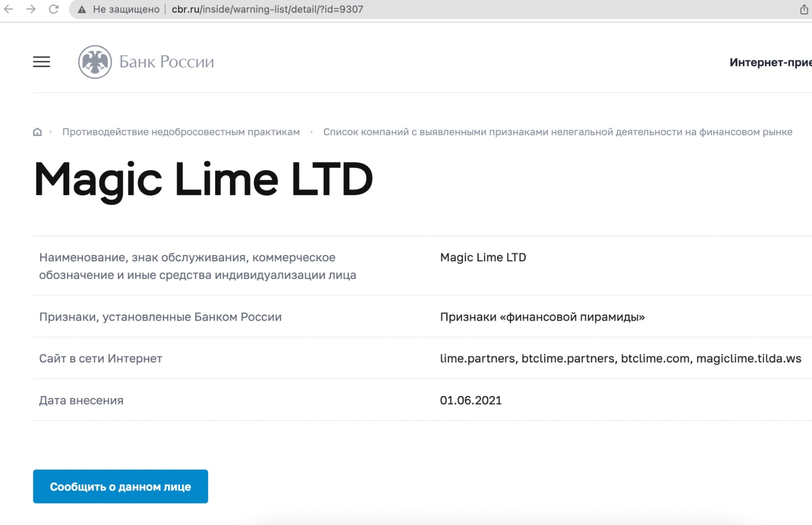The width and height of the screenshot is (812, 525).
Task: Click the 'Magic Lime LTD' value in the table
Action: pos(483,257)
